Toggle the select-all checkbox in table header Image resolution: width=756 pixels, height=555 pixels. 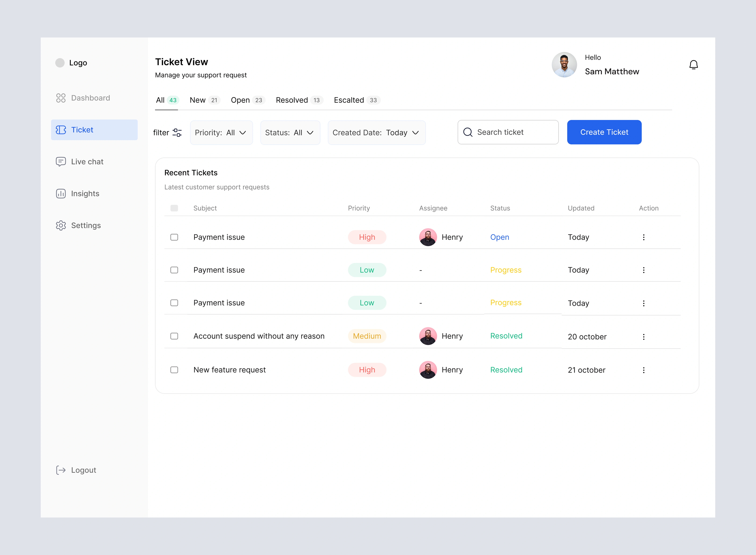click(x=174, y=208)
